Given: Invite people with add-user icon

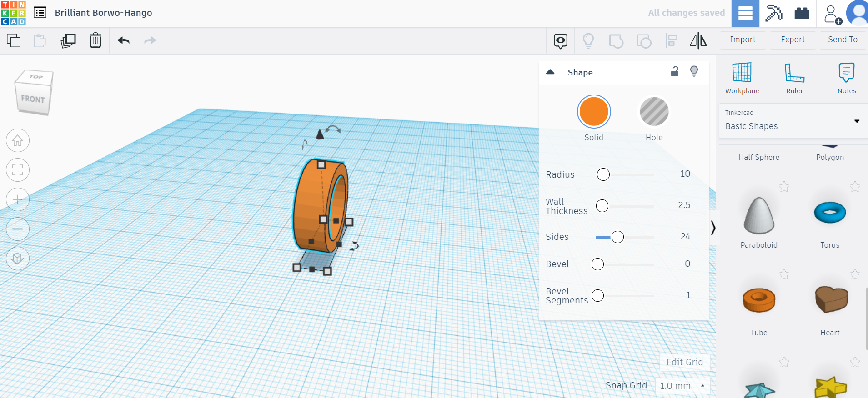Looking at the screenshot, I should coord(833,15).
